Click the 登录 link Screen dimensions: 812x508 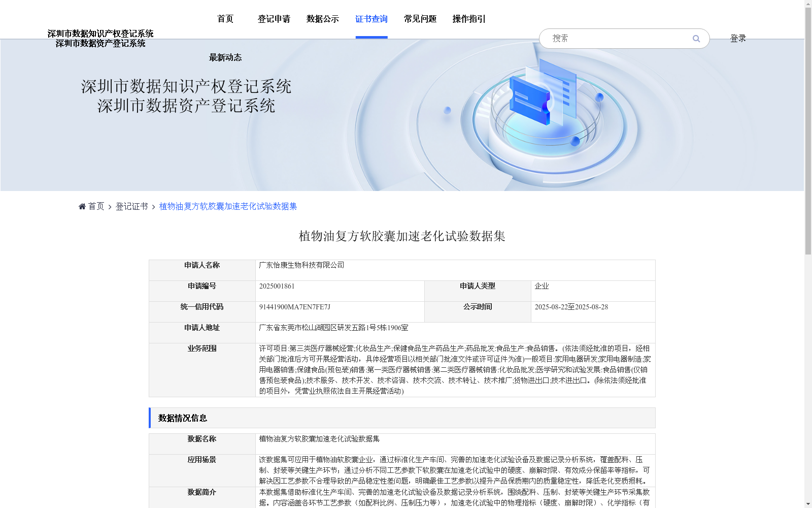[x=738, y=39]
